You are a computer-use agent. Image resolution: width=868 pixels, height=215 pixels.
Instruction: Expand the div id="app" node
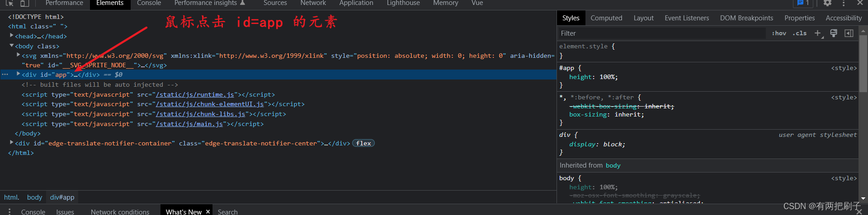19,74
